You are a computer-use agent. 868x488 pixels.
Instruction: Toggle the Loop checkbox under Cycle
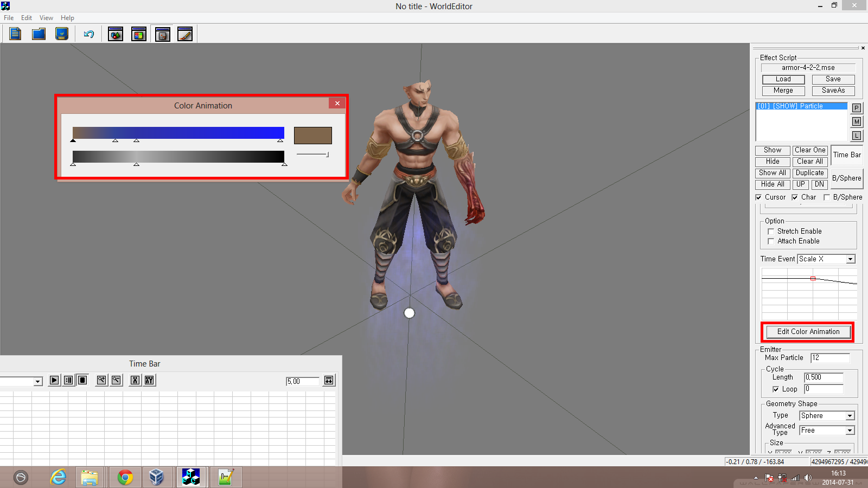(776, 389)
